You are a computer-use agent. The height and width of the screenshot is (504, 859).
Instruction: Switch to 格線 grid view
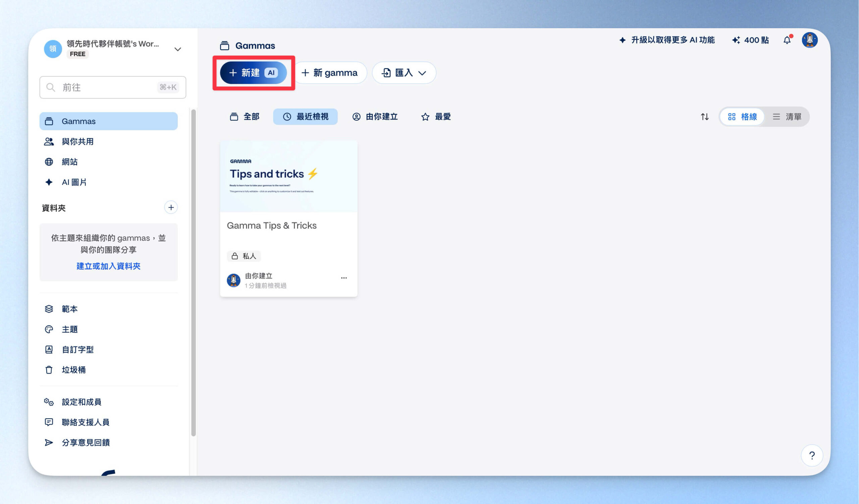point(743,117)
